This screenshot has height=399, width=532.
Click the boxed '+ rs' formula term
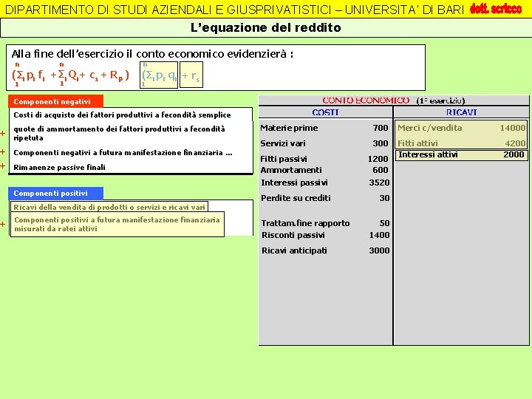191,75
